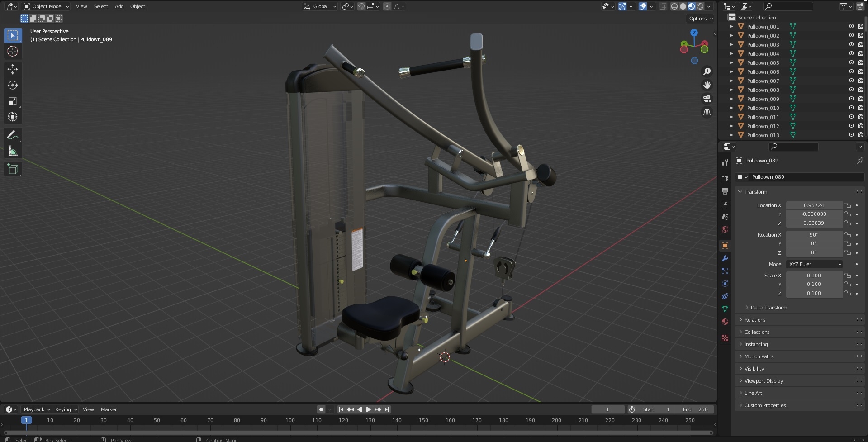Expand Pulldown_003 in the outliner

coord(732,44)
